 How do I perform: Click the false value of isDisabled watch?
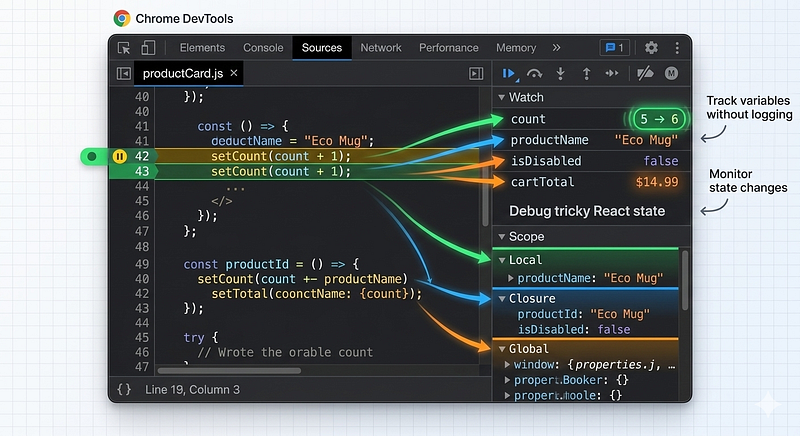pos(661,161)
